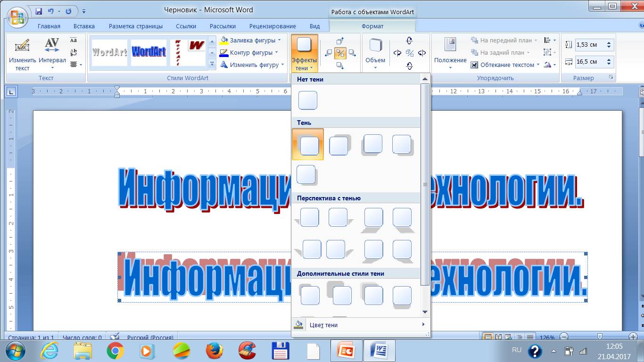
Task: Nudge shadow left icon
Action: coord(329,53)
